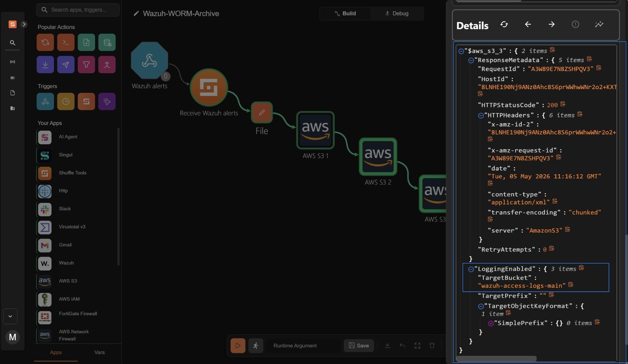Add the purple user input trigger
Image resolution: width=628 pixels, height=364 pixels.
click(107, 101)
